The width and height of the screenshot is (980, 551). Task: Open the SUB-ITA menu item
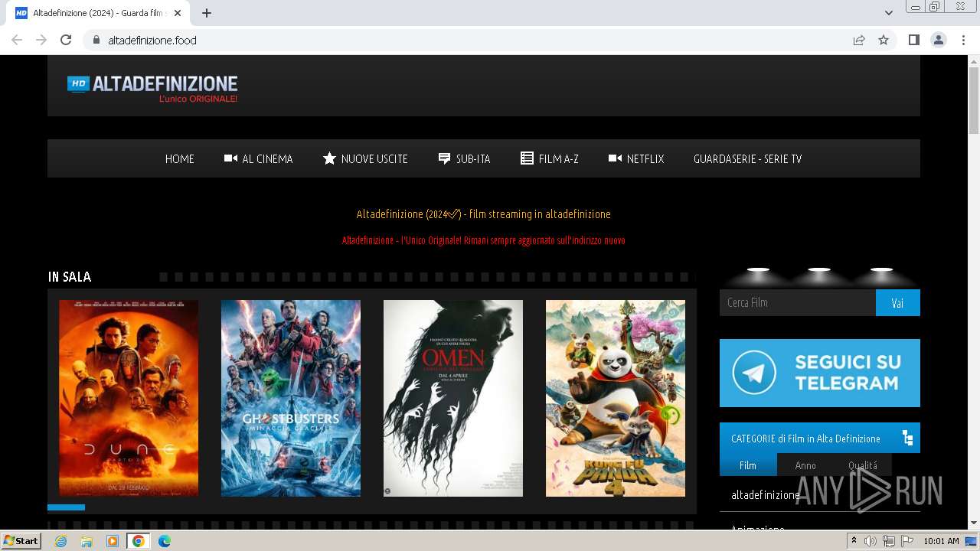tap(464, 158)
